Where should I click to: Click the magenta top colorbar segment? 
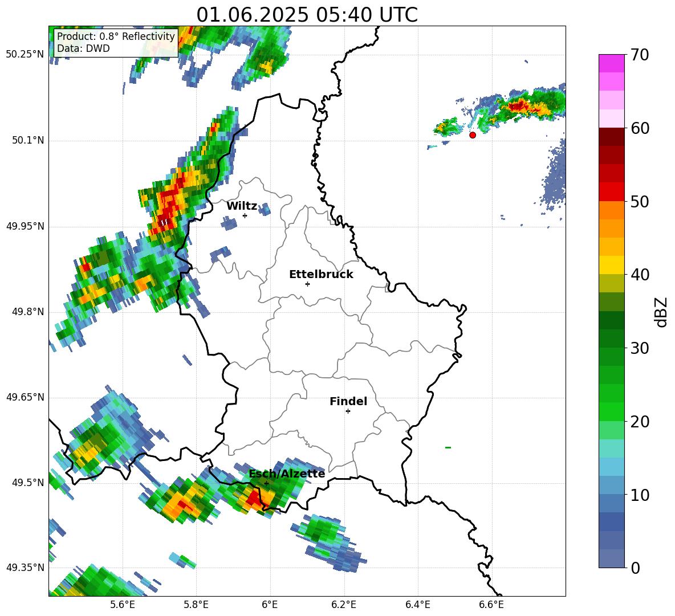tap(611, 63)
